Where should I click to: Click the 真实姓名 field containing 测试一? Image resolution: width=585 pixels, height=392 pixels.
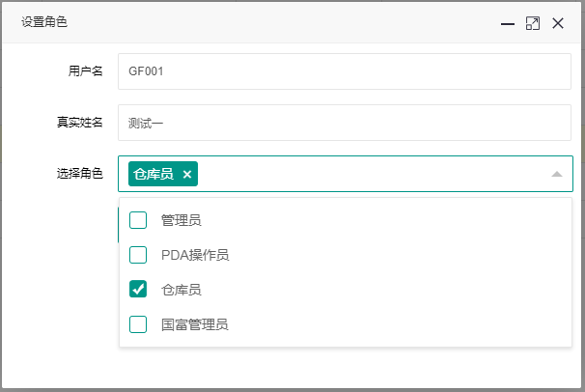345,123
